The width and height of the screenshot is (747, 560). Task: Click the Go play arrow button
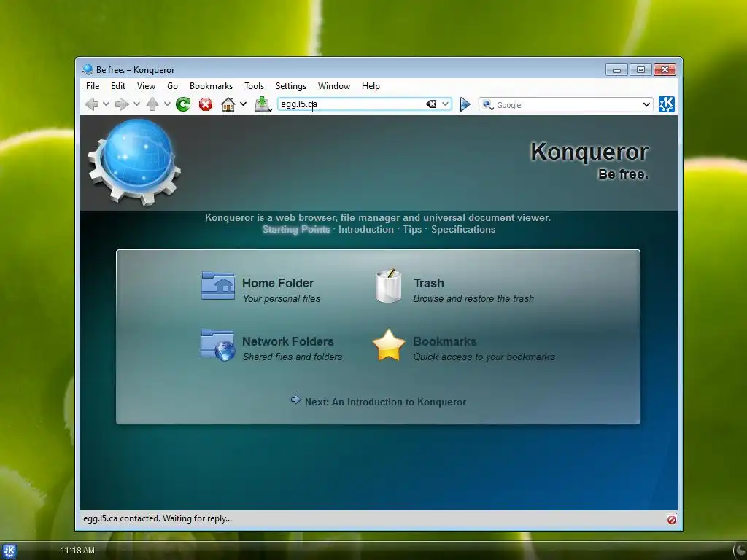[x=465, y=104]
